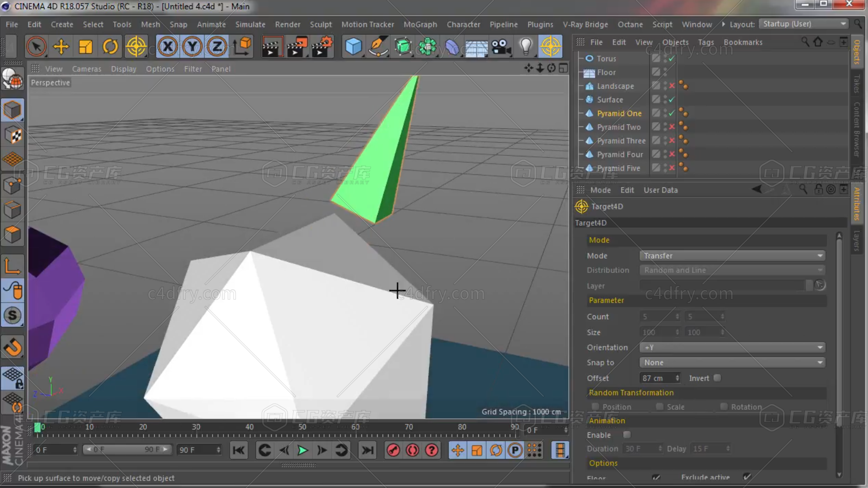Viewport: 868px width, 488px height.
Task: Toggle Z axis lock
Action: pyautogui.click(x=217, y=47)
